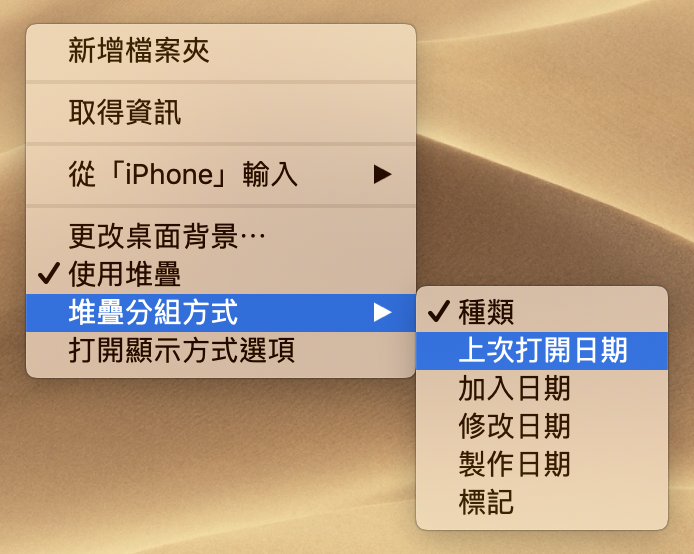
Task: Click the arrow beside 堆疊分組方式
Action: click(x=382, y=312)
